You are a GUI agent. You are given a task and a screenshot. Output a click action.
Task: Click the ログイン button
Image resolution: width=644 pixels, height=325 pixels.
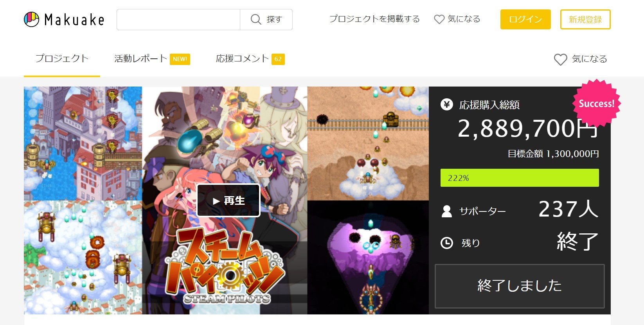coord(525,19)
